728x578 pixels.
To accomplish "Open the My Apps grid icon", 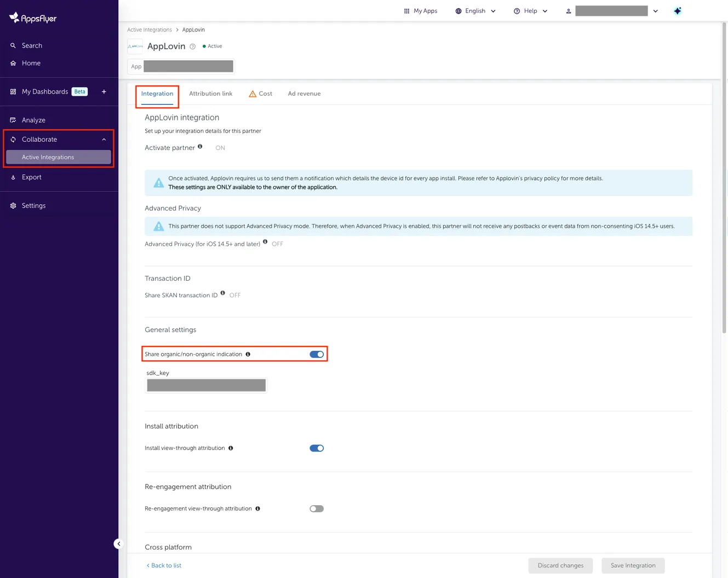I will click(406, 10).
